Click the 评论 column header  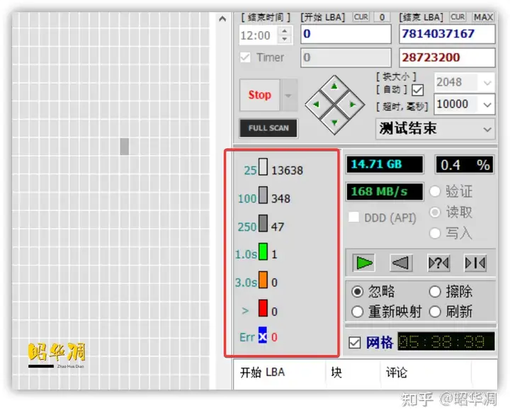point(397,373)
